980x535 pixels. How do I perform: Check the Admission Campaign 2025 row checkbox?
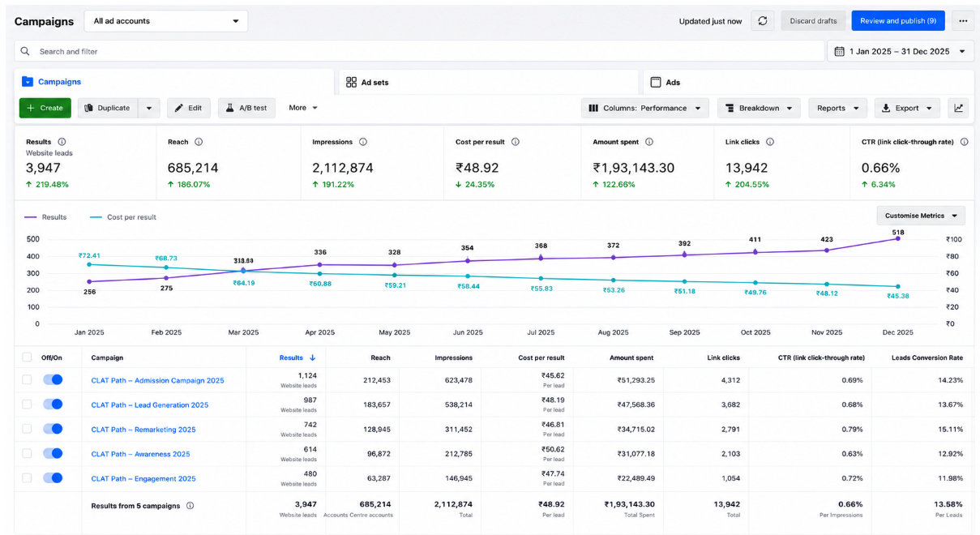pos(27,379)
